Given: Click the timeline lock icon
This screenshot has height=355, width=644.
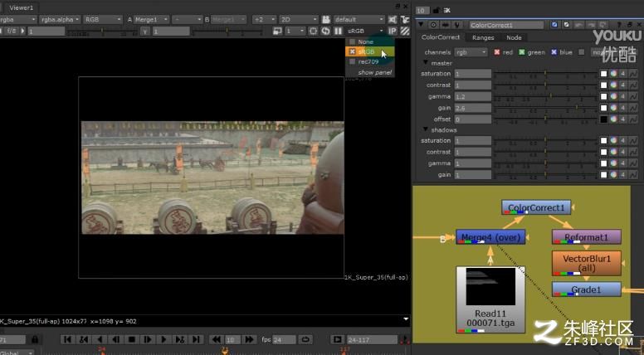Looking at the screenshot, I should tap(35, 339).
